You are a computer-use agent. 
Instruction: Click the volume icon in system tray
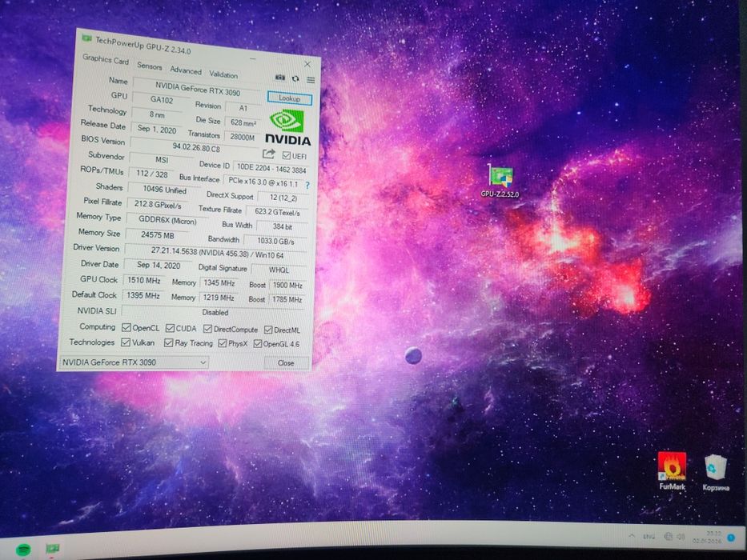click(681, 537)
